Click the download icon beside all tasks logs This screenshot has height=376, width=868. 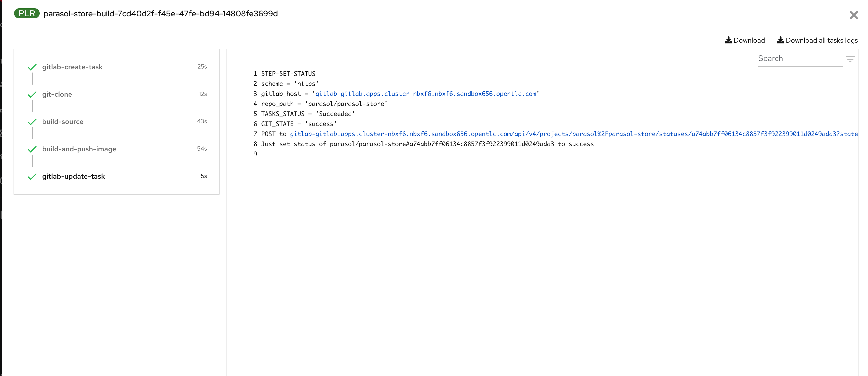click(x=780, y=40)
